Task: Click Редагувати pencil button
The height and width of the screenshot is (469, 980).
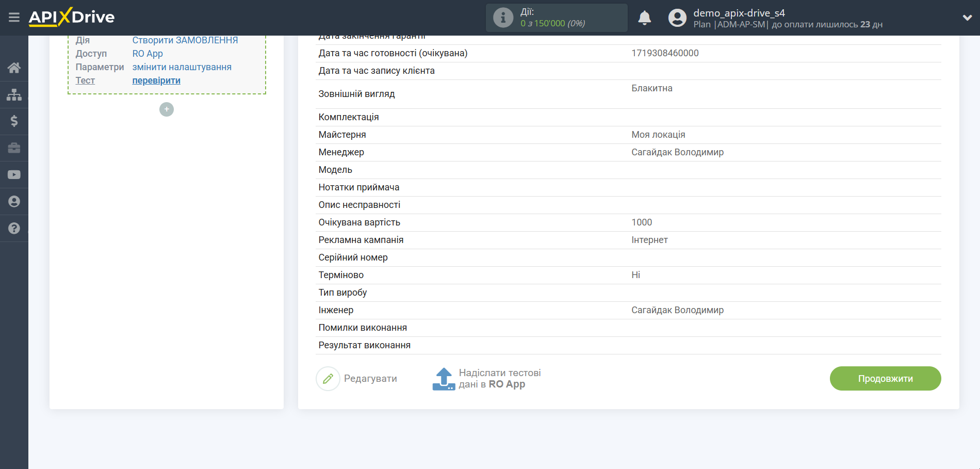Action: point(357,379)
